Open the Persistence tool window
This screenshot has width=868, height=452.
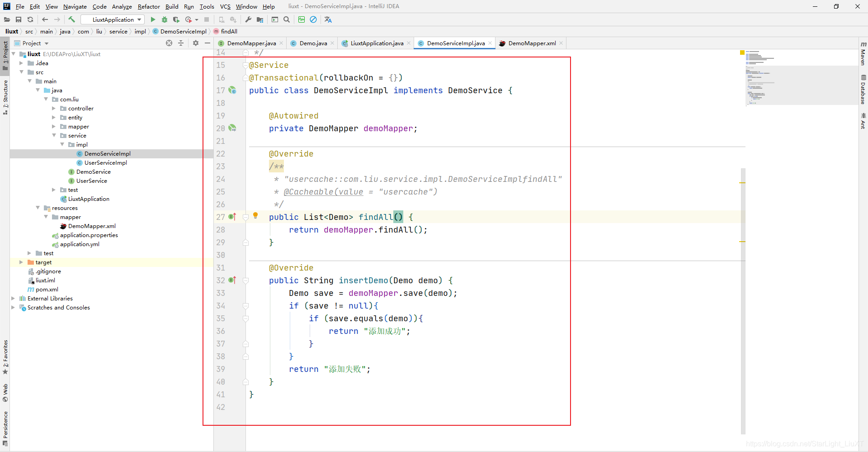click(x=5, y=428)
